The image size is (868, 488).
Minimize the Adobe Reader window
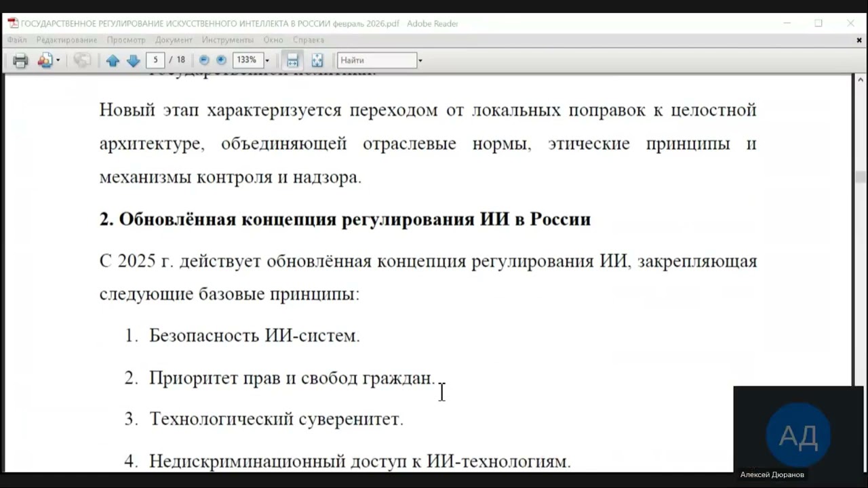[787, 23]
